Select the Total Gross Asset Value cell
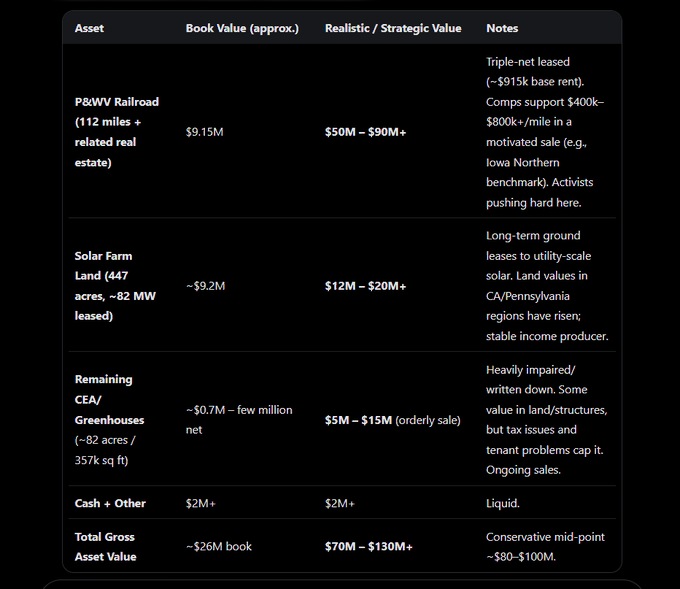Image resolution: width=680 pixels, height=589 pixels. pos(105,546)
